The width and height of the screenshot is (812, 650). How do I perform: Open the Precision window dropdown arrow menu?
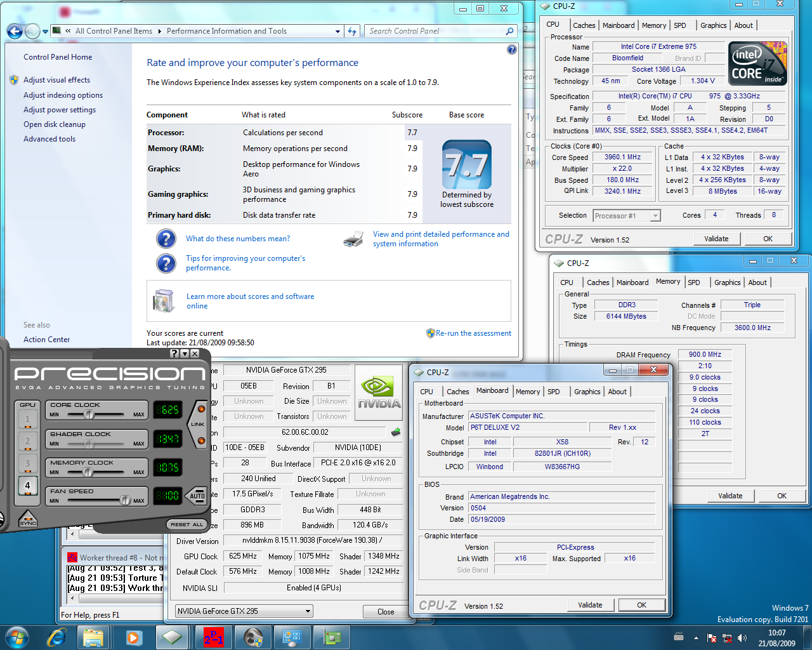(x=185, y=354)
